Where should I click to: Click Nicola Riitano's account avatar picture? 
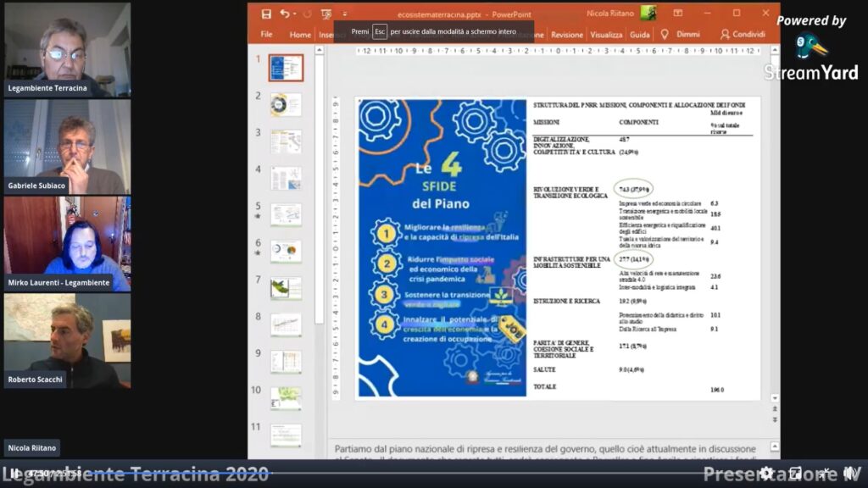pos(648,14)
